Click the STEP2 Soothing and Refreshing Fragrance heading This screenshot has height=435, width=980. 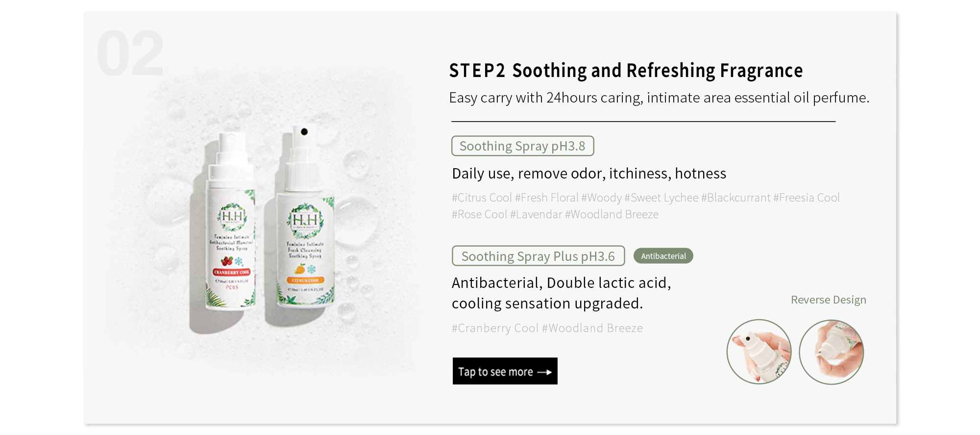click(626, 71)
